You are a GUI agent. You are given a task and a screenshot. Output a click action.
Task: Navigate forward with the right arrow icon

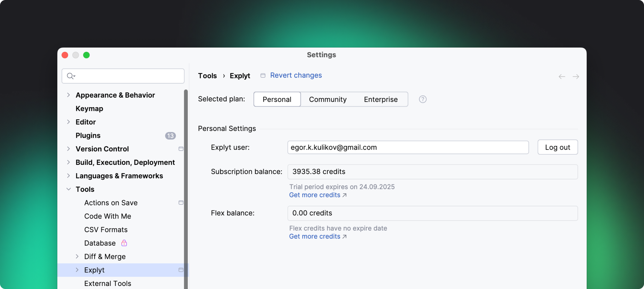pos(576,76)
